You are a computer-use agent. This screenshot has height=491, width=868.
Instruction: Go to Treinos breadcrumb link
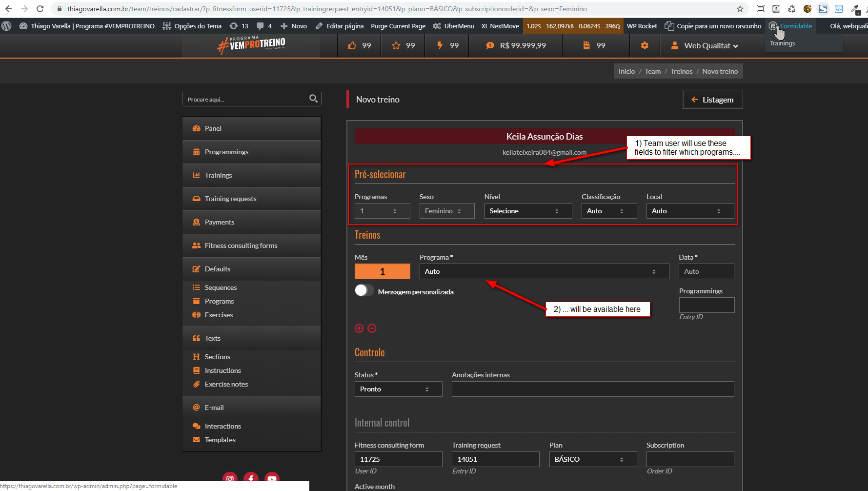point(681,71)
